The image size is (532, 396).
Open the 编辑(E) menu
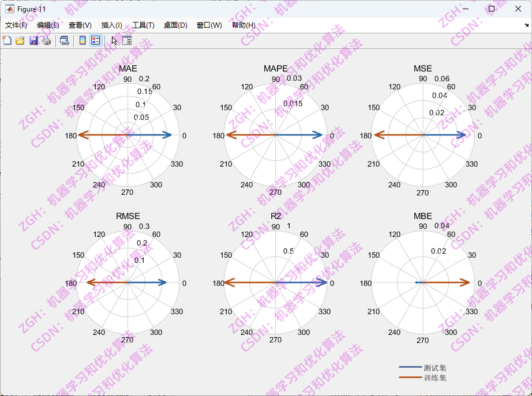click(48, 25)
